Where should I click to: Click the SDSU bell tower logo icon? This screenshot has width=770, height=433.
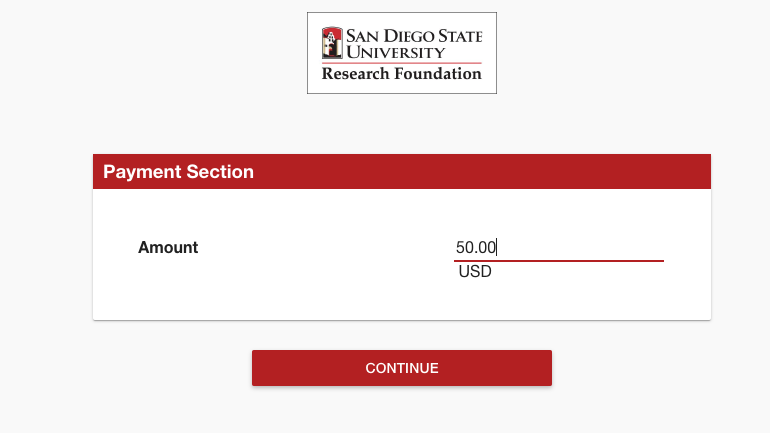(332, 43)
